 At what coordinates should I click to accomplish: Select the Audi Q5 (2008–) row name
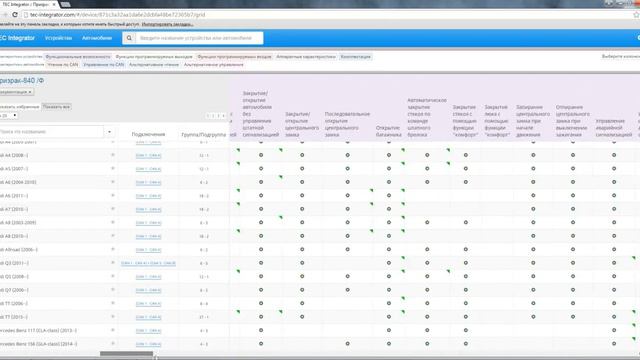[x=14, y=276]
